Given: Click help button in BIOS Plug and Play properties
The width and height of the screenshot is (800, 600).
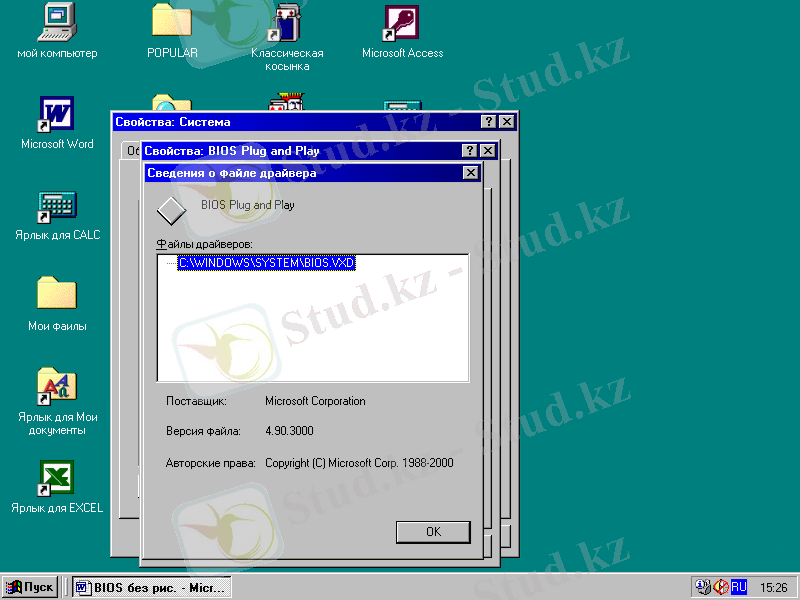Looking at the screenshot, I should coord(469,151).
